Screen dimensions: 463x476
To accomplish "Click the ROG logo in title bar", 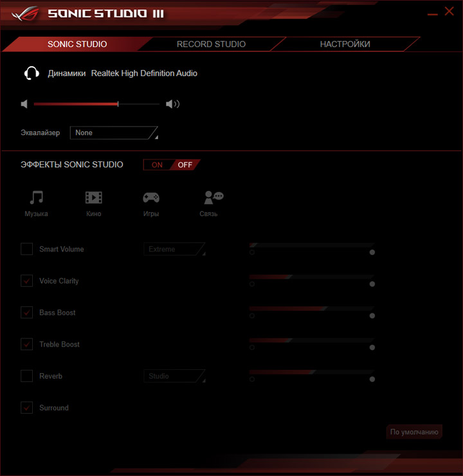I will [25, 14].
